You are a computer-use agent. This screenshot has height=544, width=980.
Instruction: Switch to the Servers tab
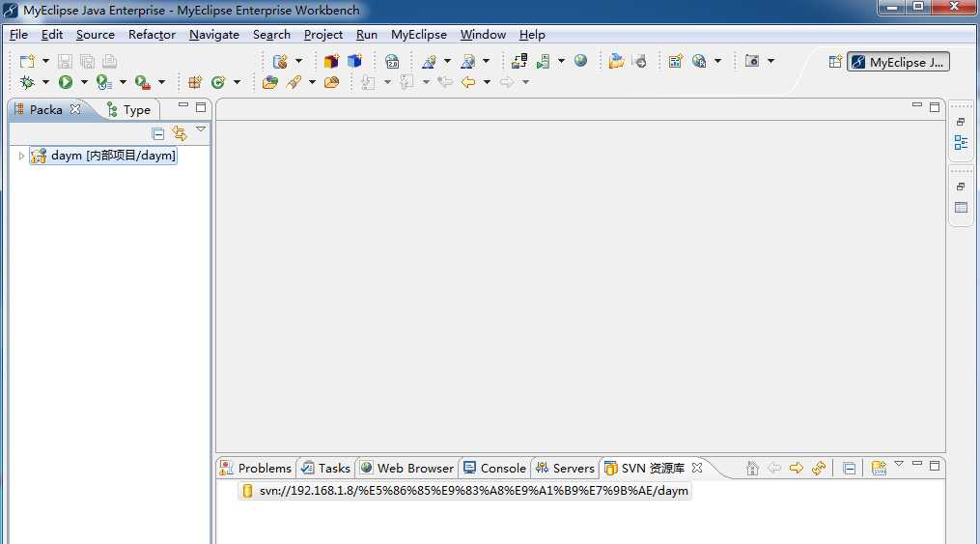(565, 468)
